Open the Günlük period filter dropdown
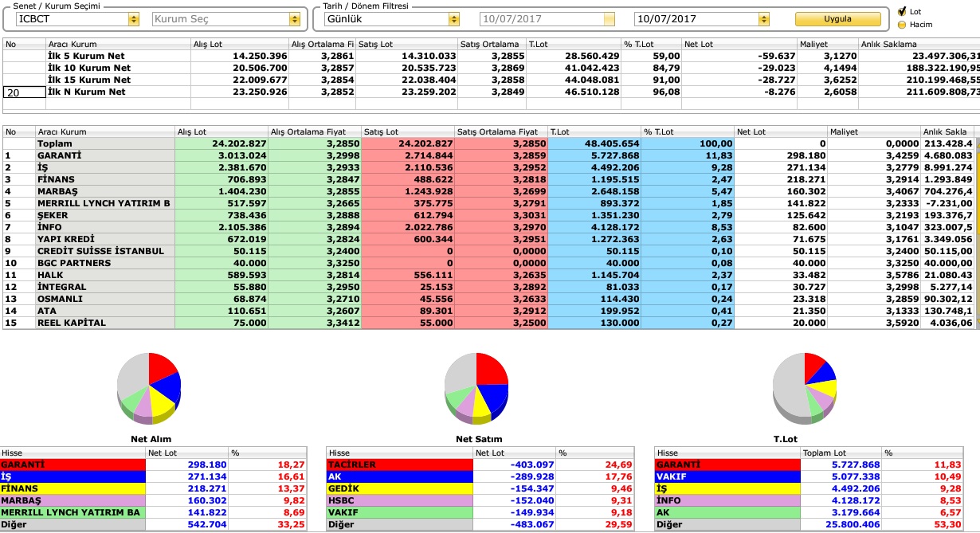Screen dimensions: 980x533 (454, 19)
